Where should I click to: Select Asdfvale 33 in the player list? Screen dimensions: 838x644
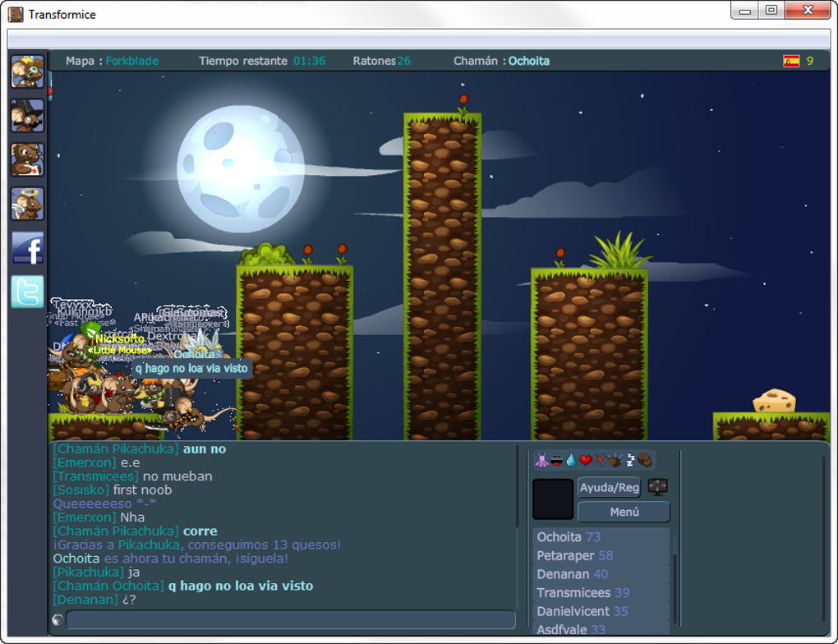pyautogui.click(x=601, y=629)
